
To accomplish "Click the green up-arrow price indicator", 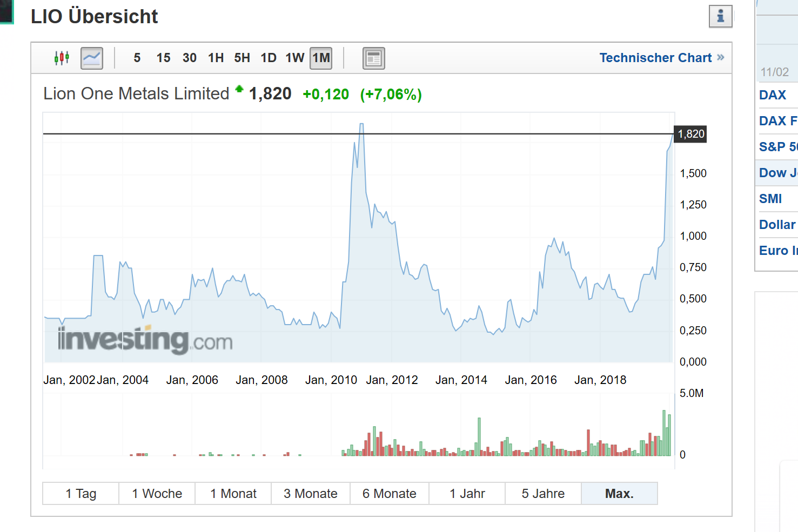I will point(239,89).
